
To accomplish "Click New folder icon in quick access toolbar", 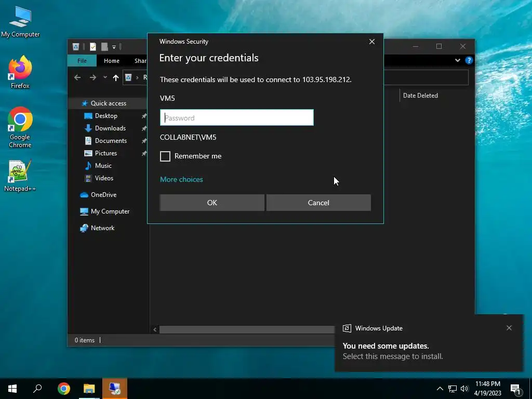I will pos(104,46).
